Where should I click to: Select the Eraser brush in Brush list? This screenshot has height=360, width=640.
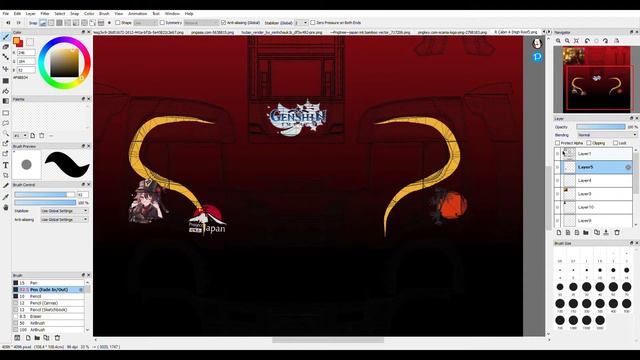click(x=49, y=316)
